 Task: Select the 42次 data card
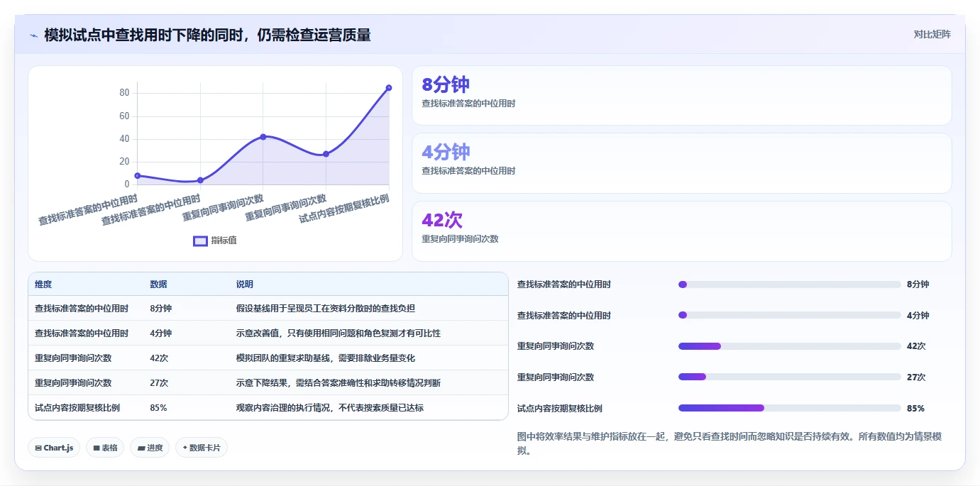(x=681, y=231)
